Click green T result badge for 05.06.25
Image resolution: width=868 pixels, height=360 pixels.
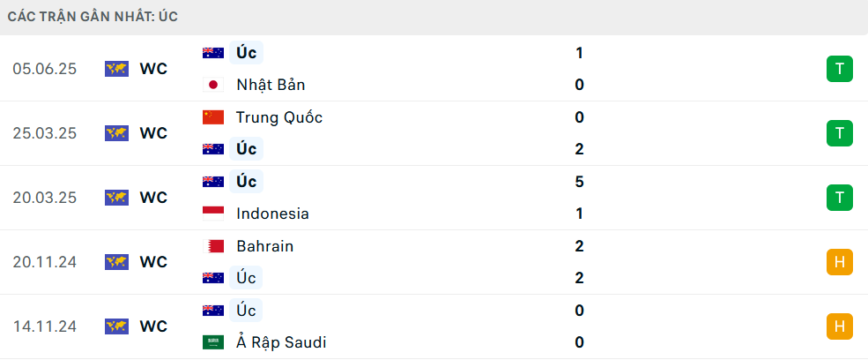pyautogui.click(x=840, y=69)
